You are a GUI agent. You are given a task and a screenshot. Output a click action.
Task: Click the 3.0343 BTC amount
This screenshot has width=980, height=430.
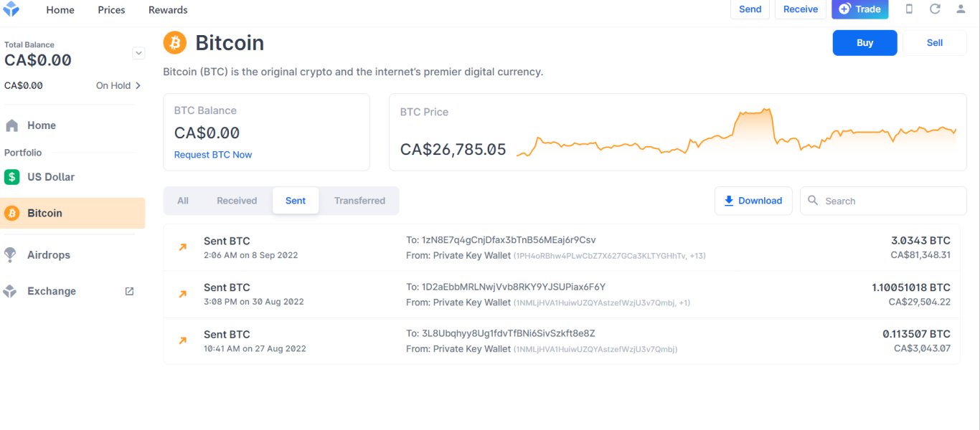pos(920,241)
